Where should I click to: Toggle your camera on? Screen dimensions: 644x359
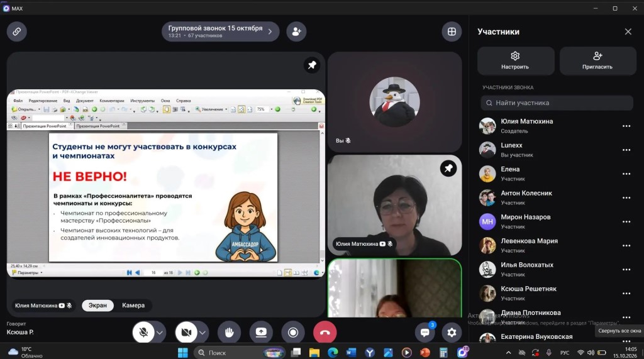(x=186, y=333)
